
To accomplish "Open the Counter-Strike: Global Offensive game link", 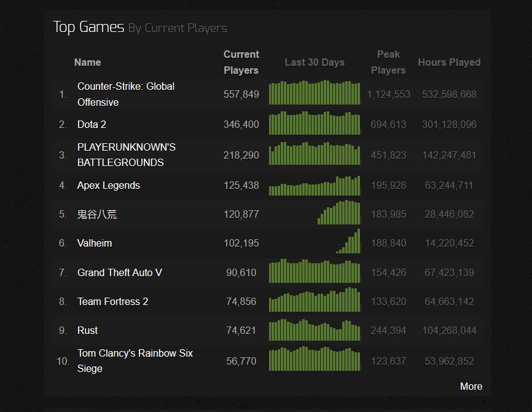I will 125,94.
